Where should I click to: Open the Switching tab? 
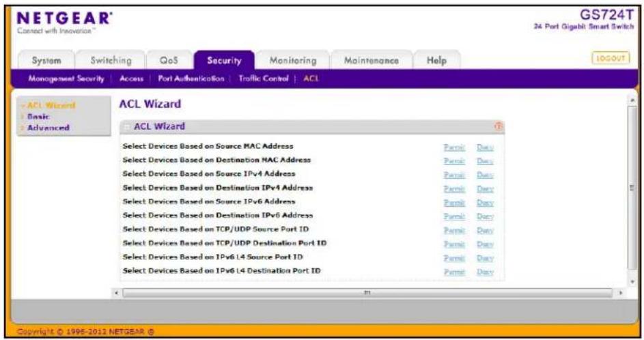click(111, 60)
